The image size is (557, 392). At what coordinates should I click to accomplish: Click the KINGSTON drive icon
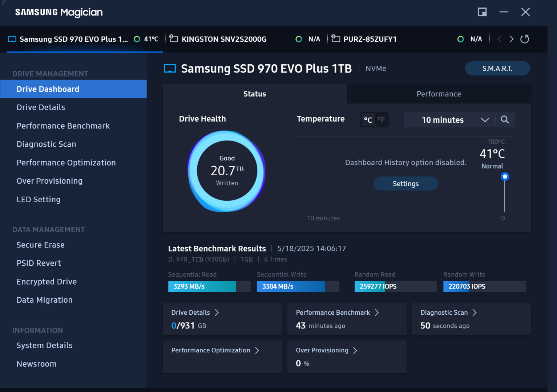[x=174, y=38]
